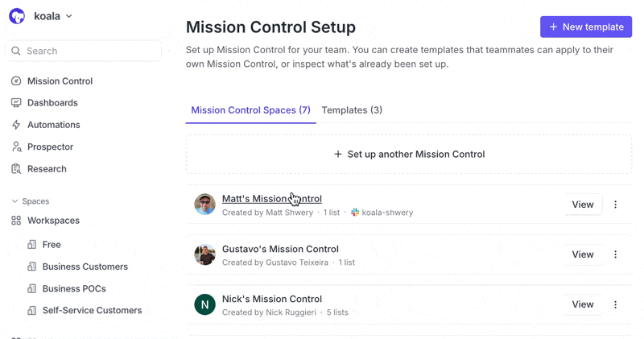
Task: Click the Automations lightning bolt icon
Action: click(16, 125)
